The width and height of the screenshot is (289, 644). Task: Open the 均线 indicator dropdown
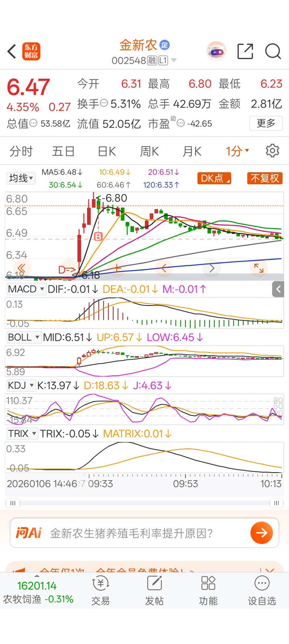21,178
